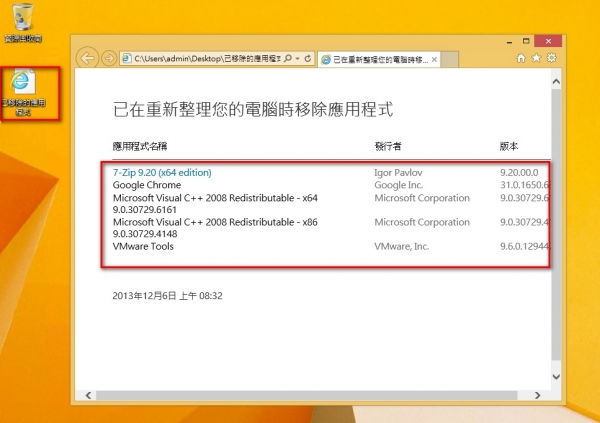Viewport: 600px width, 423px height.
Task: Click the VMware Tools entry
Action: point(143,246)
